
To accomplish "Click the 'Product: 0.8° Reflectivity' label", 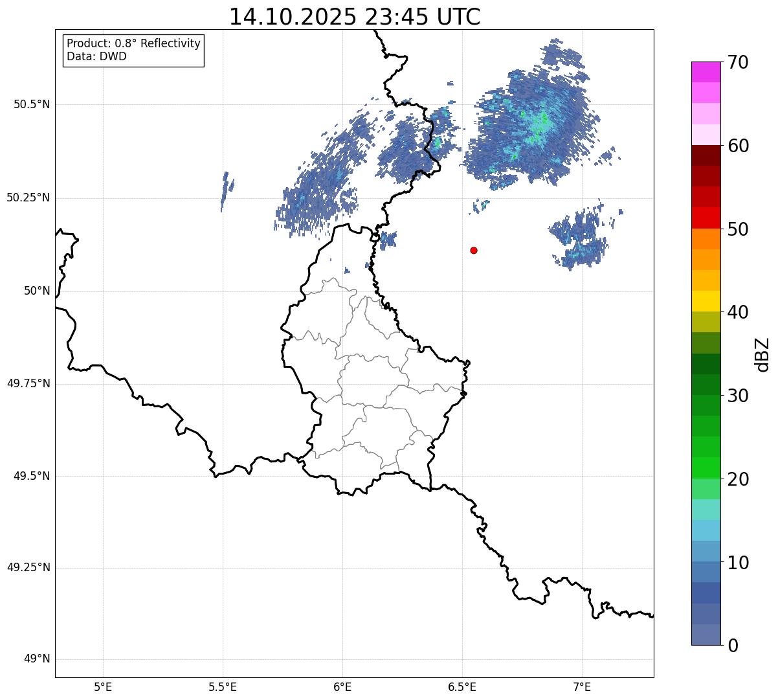I will point(133,43).
